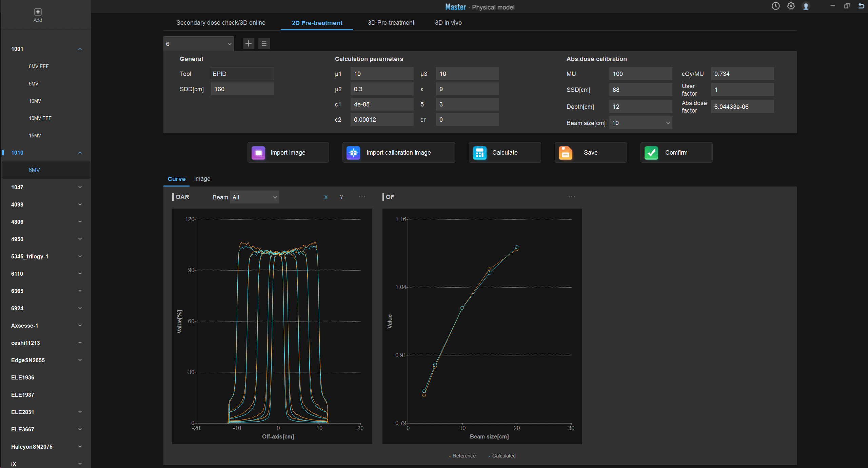Screen dimensions: 868x468
Task: Toggle Y axis profile view
Action: coord(341,197)
